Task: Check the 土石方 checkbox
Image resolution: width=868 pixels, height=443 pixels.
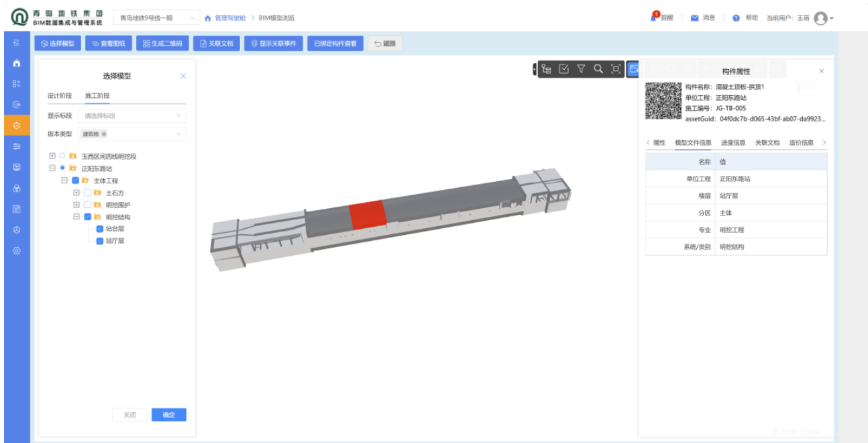Action: pos(88,193)
